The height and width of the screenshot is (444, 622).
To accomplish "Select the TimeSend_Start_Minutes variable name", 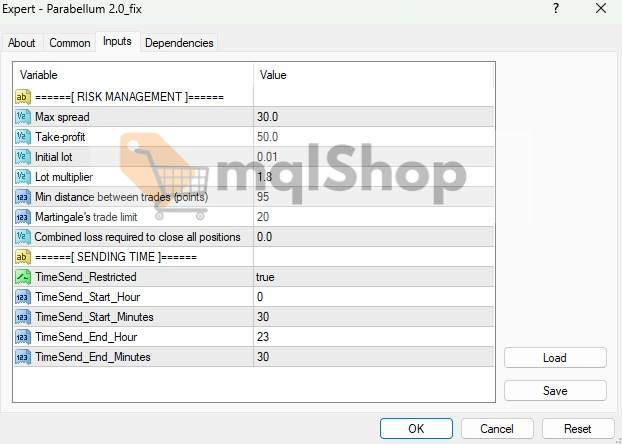I will 94,317.
